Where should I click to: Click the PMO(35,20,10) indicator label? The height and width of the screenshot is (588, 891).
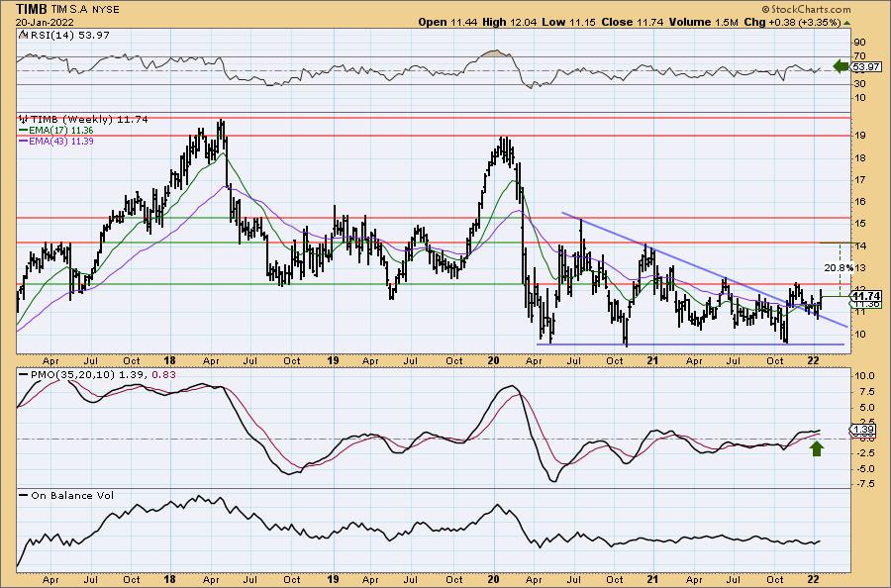point(73,375)
